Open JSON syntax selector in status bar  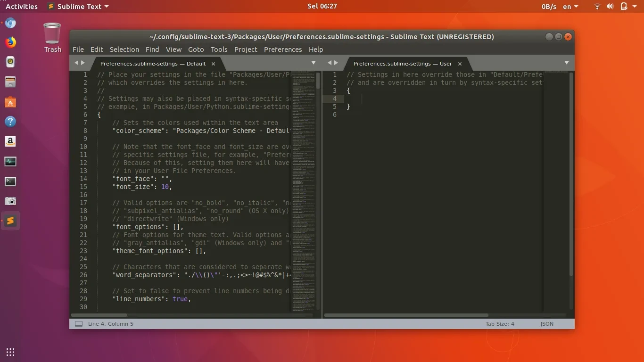547,324
